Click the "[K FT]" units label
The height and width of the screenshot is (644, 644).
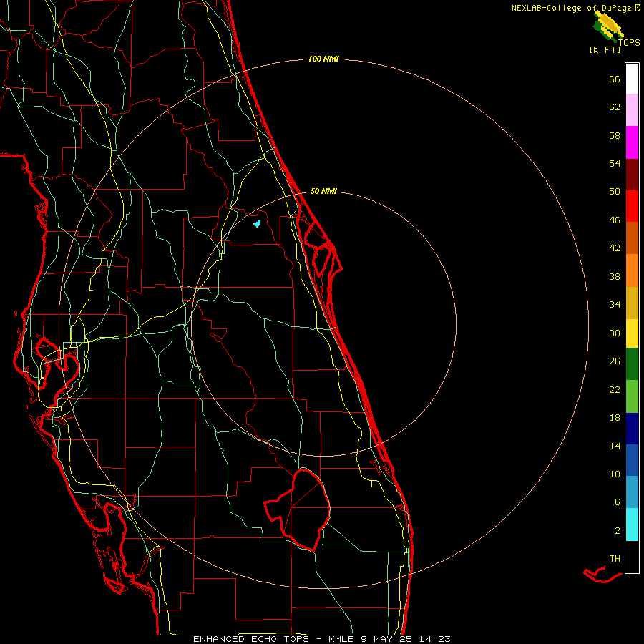605,49
